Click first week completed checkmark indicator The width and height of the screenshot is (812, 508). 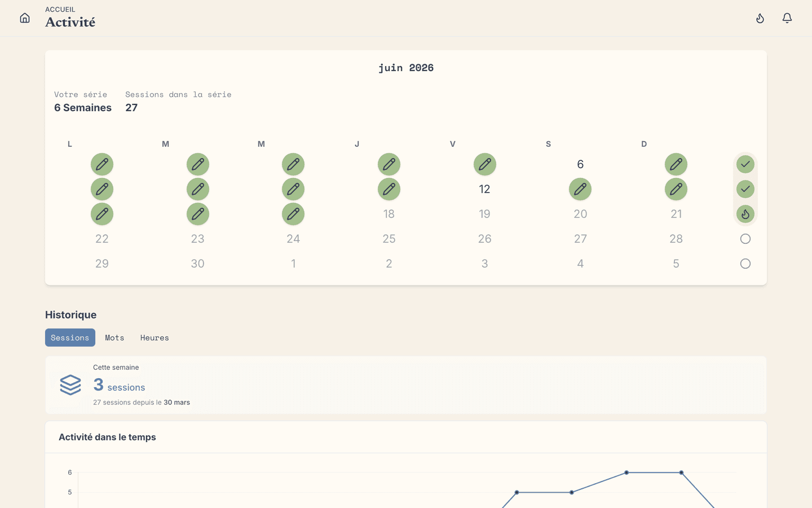coord(745,164)
